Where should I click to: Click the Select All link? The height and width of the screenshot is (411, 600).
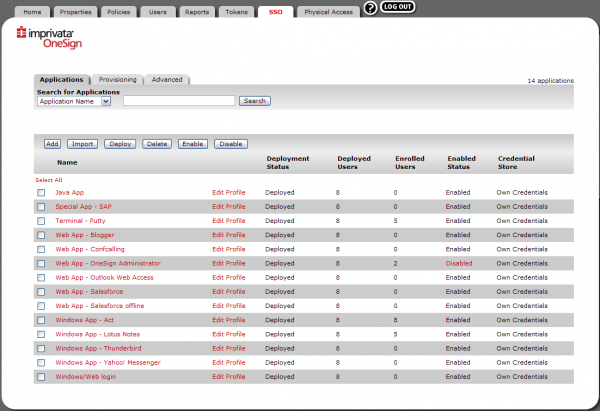coord(49,180)
